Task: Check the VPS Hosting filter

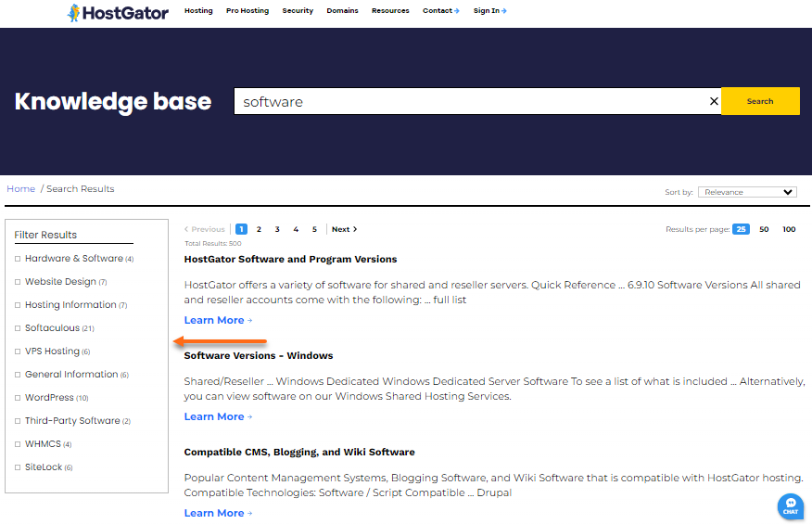Action: 18,351
